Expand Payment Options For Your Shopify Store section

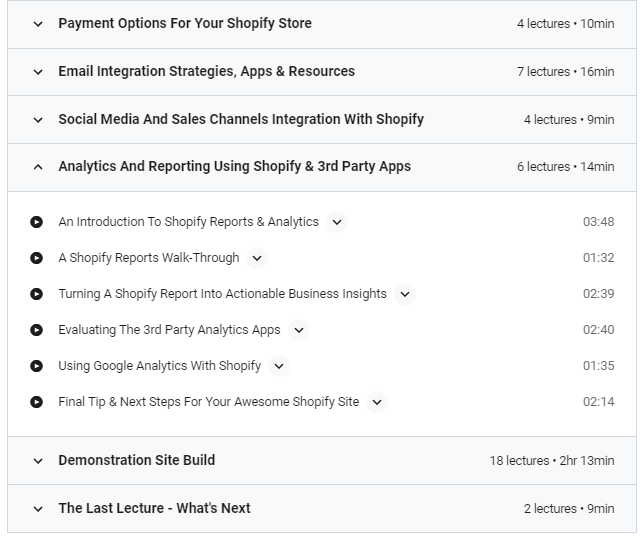38,24
